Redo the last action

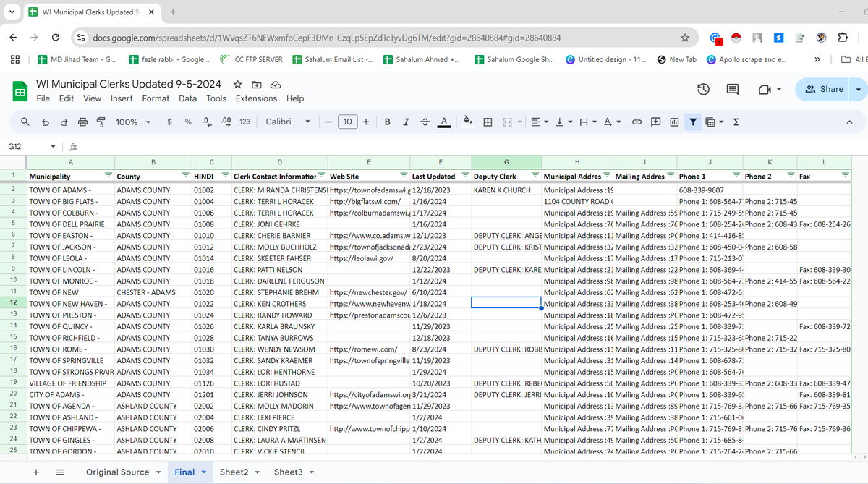coord(64,122)
